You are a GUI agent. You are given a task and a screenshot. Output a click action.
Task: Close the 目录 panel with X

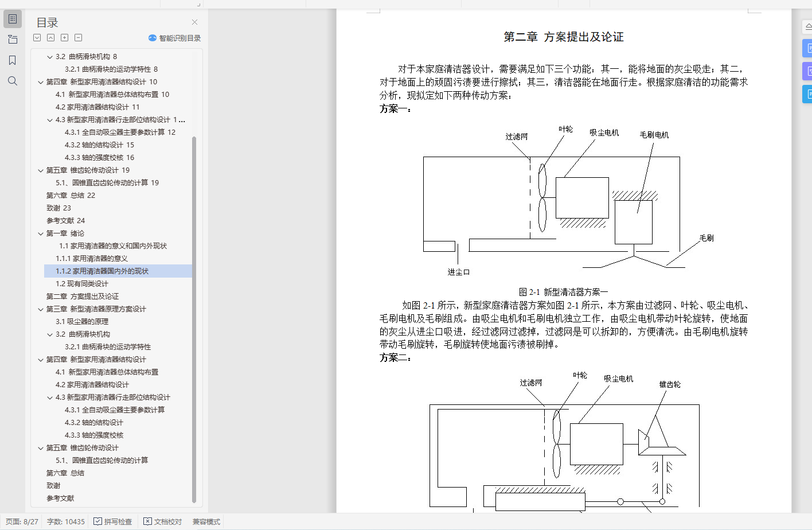(x=194, y=22)
